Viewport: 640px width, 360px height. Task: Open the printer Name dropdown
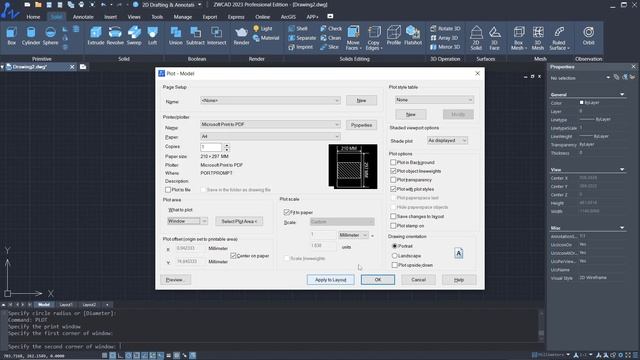click(x=270, y=124)
